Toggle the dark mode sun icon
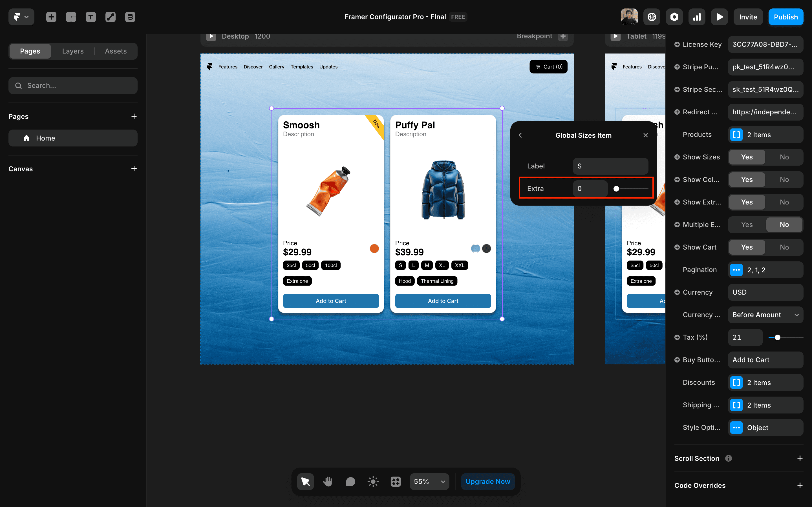The image size is (812, 507). 373,482
